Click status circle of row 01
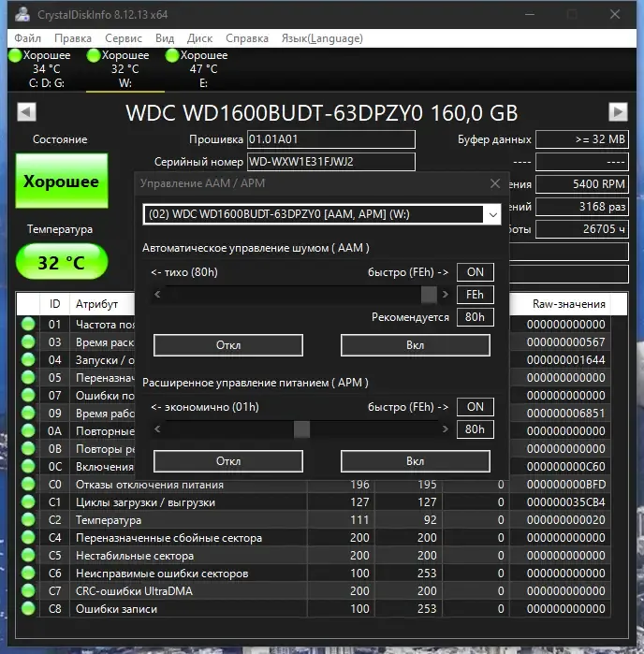This screenshot has height=654, width=644. 28,324
